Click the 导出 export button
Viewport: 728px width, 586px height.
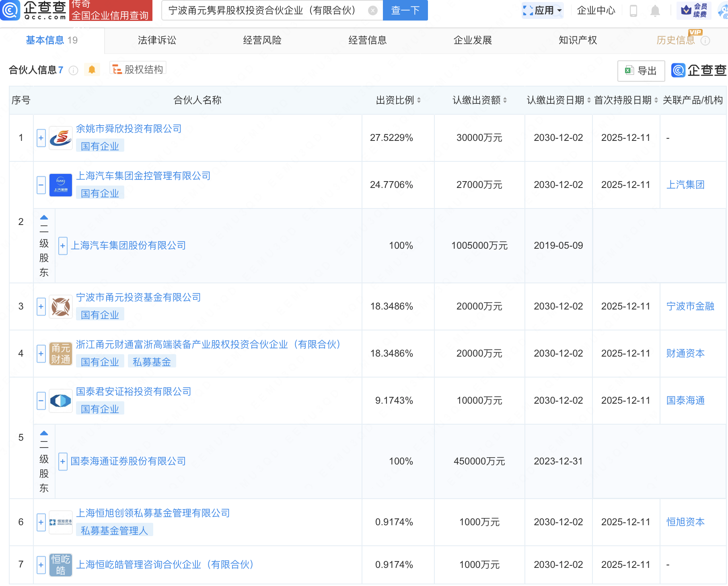click(641, 71)
